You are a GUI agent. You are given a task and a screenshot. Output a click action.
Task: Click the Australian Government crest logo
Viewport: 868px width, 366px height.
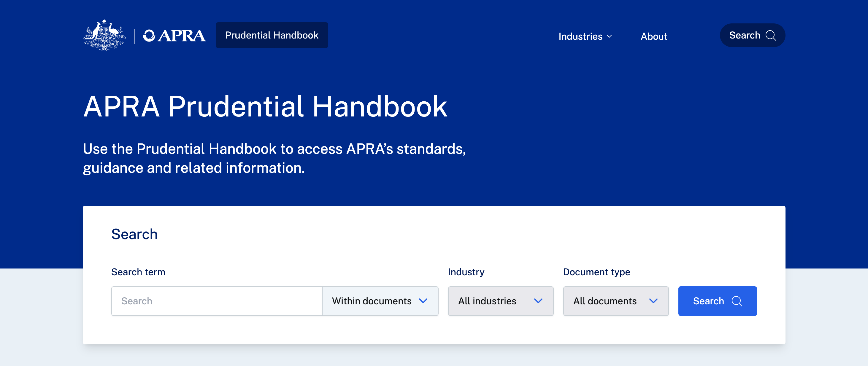coord(104,35)
